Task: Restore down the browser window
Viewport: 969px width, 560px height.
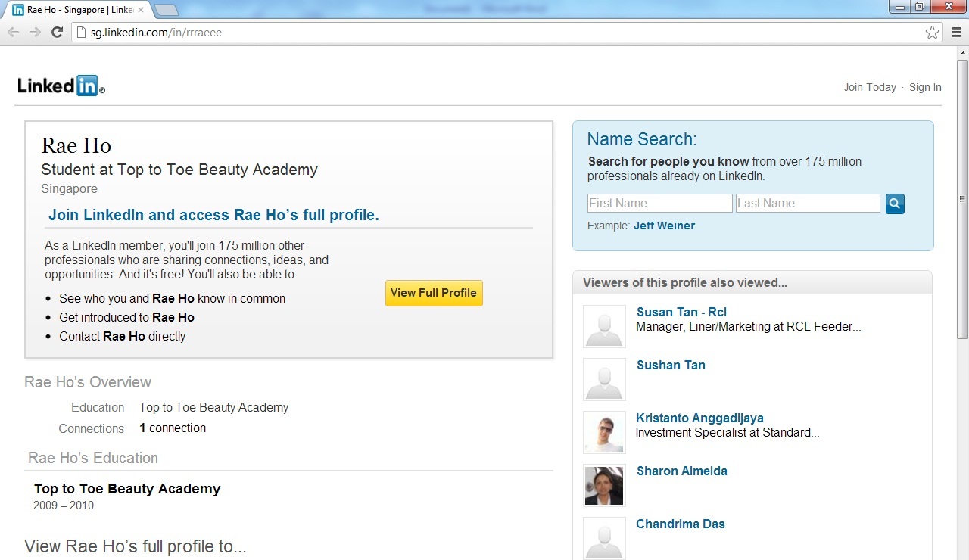Action: pyautogui.click(x=919, y=6)
